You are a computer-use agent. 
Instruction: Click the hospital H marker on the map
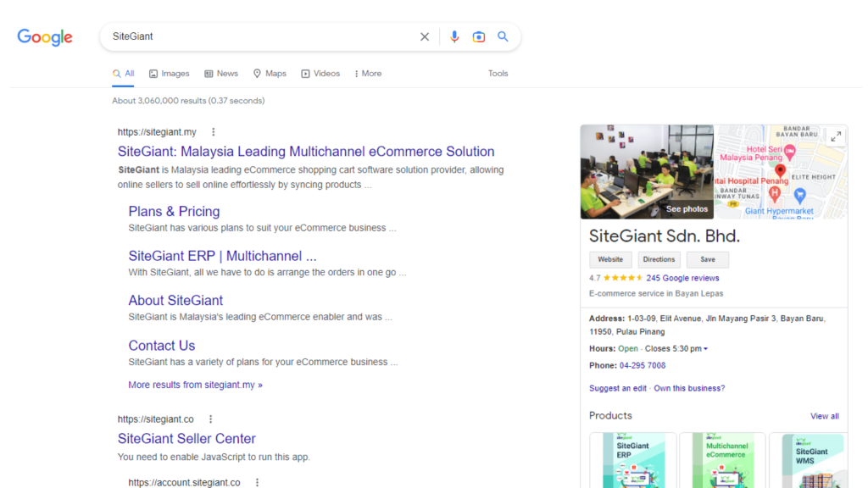(x=775, y=194)
